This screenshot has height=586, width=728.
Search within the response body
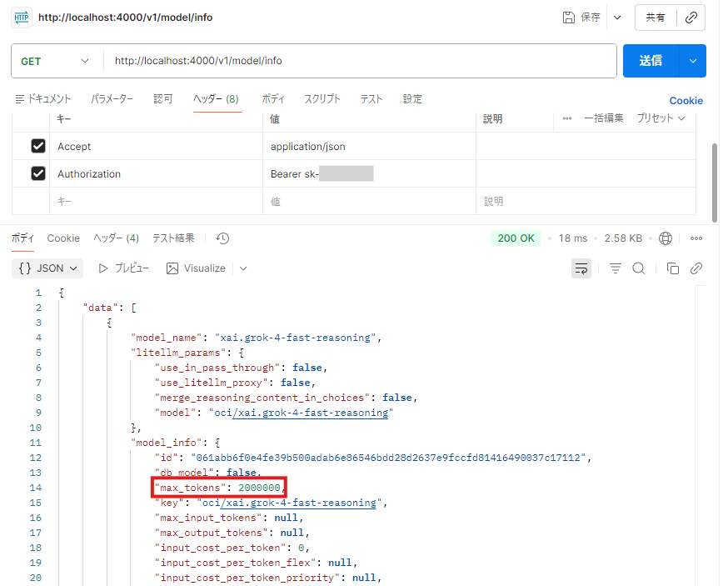point(638,268)
